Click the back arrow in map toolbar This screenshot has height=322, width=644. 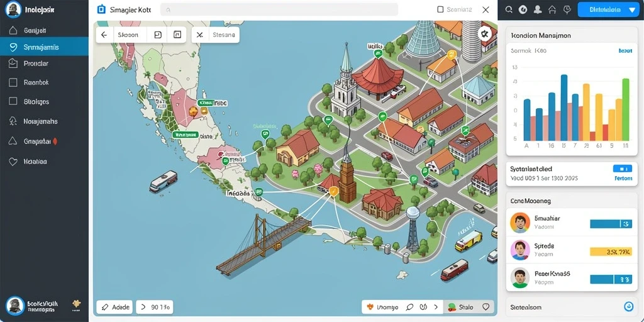click(104, 35)
